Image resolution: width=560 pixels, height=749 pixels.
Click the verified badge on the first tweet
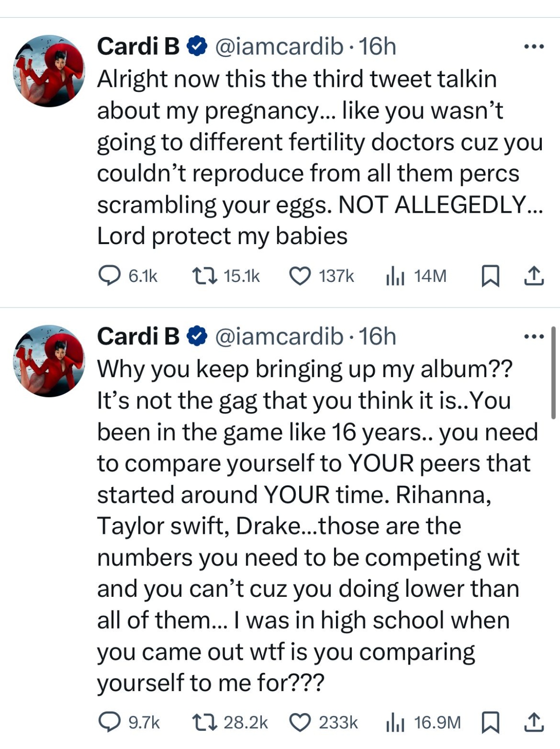[195, 46]
